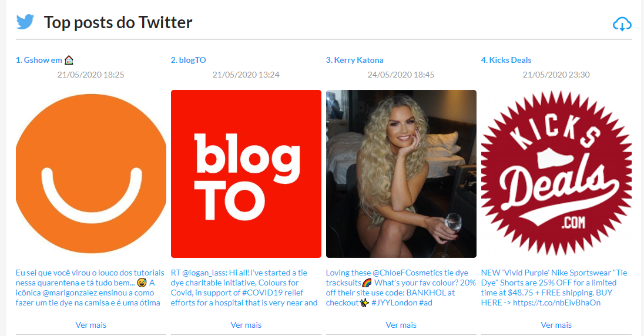Click the Twitter bird logo icon

(x=25, y=22)
